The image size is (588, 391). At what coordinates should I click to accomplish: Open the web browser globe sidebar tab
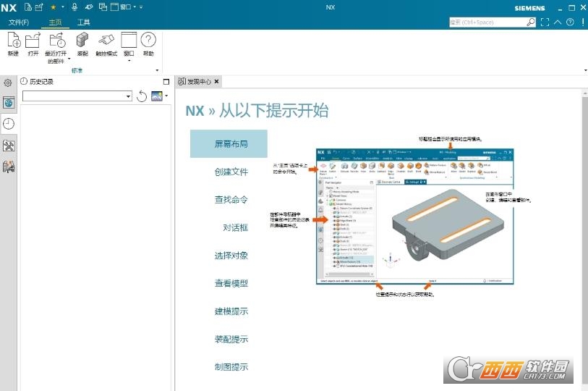[x=9, y=103]
